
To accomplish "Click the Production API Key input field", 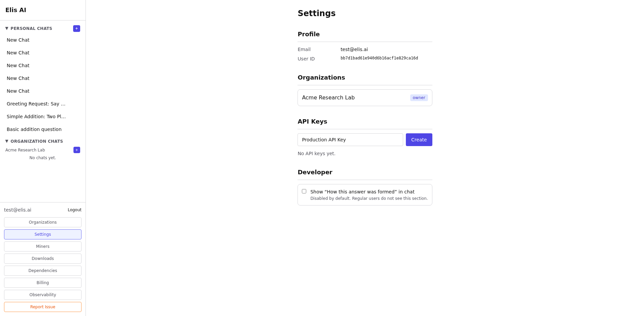I will (350, 139).
